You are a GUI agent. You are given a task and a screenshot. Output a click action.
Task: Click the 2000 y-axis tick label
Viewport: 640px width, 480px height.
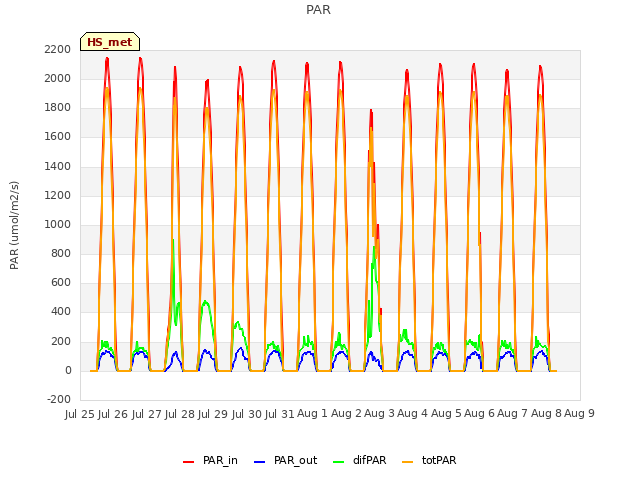coord(58,78)
